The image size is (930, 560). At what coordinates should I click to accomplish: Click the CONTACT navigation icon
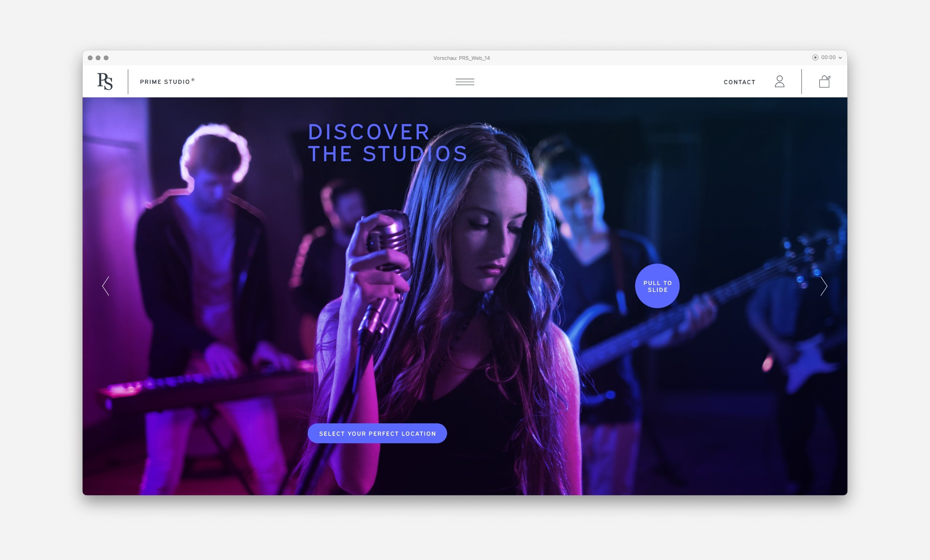coord(740,82)
